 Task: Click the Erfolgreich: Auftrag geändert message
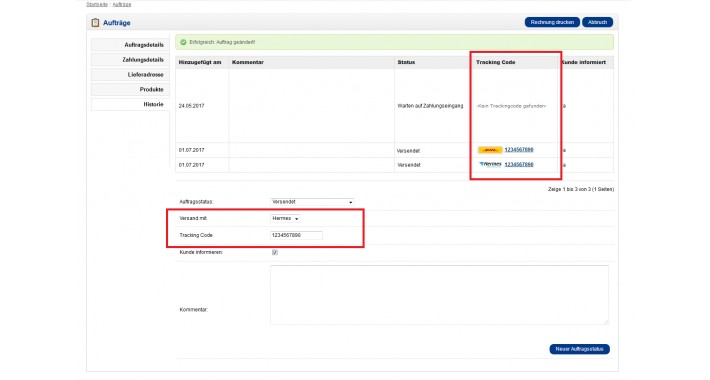click(222, 42)
